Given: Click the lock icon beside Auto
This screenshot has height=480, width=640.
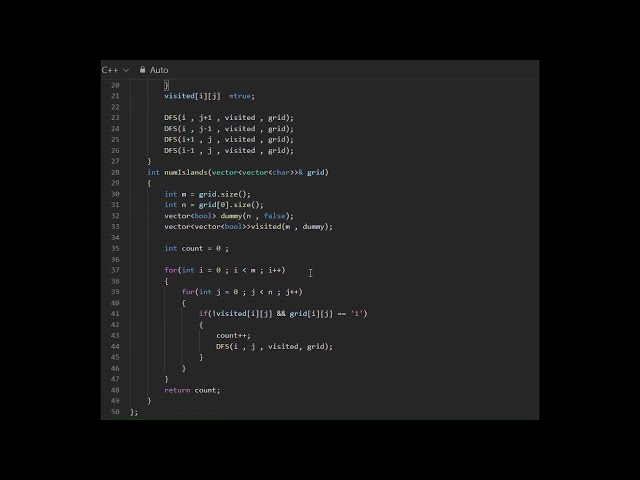Looking at the screenshot, I should (x=142, y=70).
